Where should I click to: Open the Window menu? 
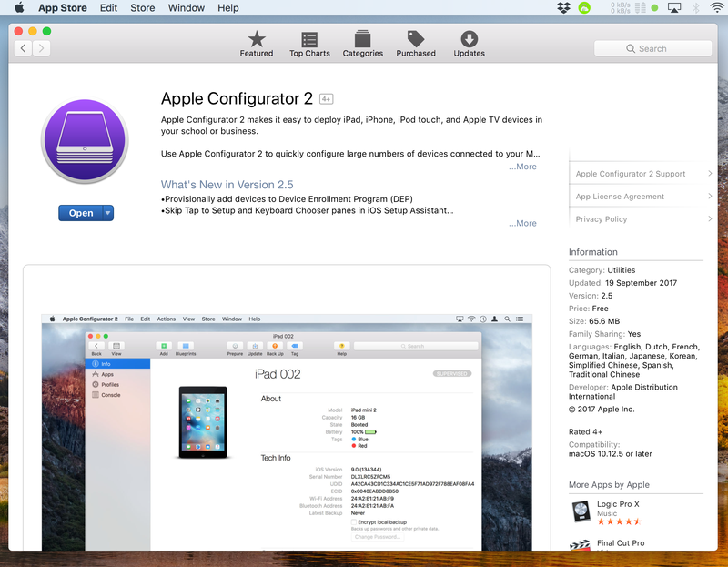[x=187, y=7]
